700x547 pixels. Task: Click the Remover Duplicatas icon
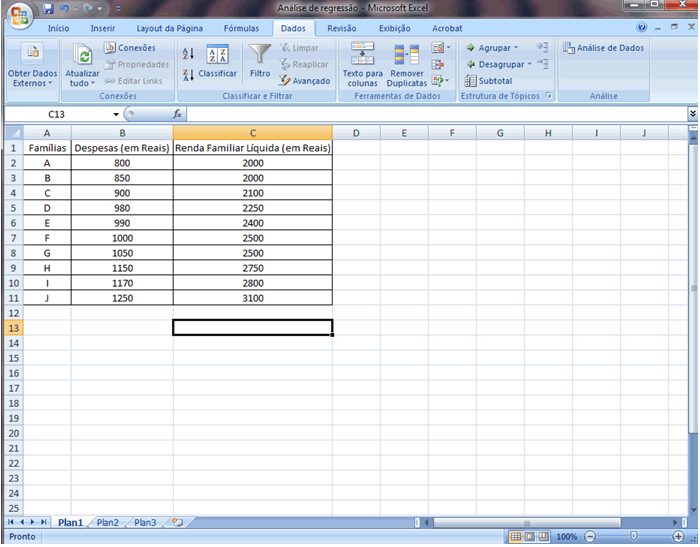point(406,56)
